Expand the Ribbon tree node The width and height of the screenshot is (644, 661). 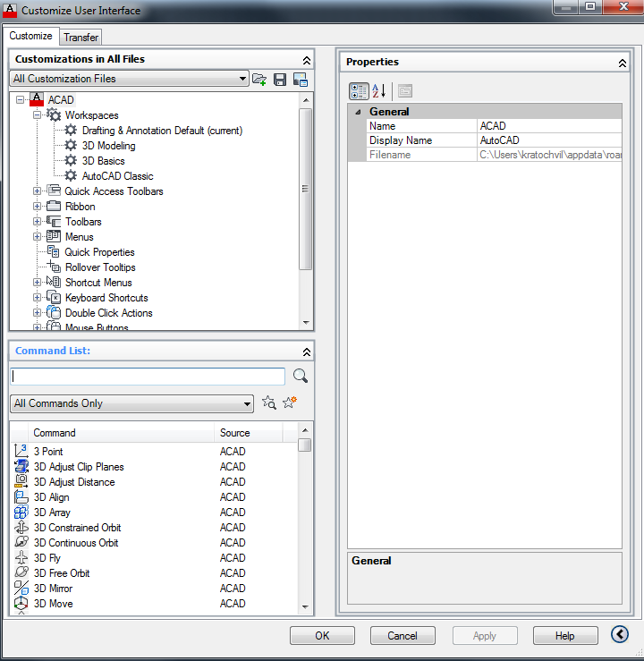(x=37, y=206)
